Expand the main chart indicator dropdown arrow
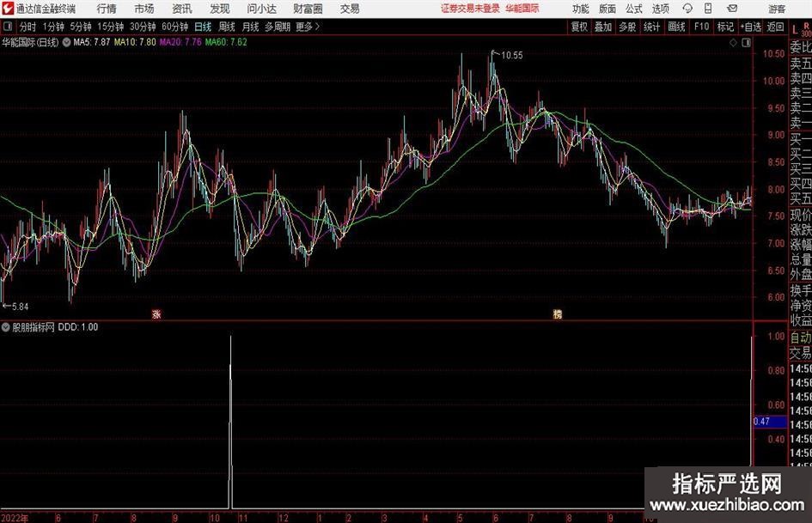This screenshot has width=812, height=523. pyautogui.click(x=67, y=43)
